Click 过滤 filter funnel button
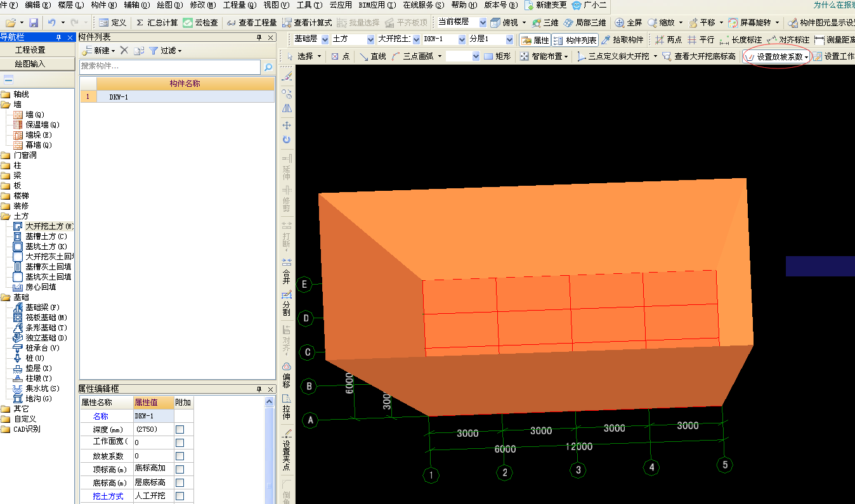 click(x=166, y=51)
